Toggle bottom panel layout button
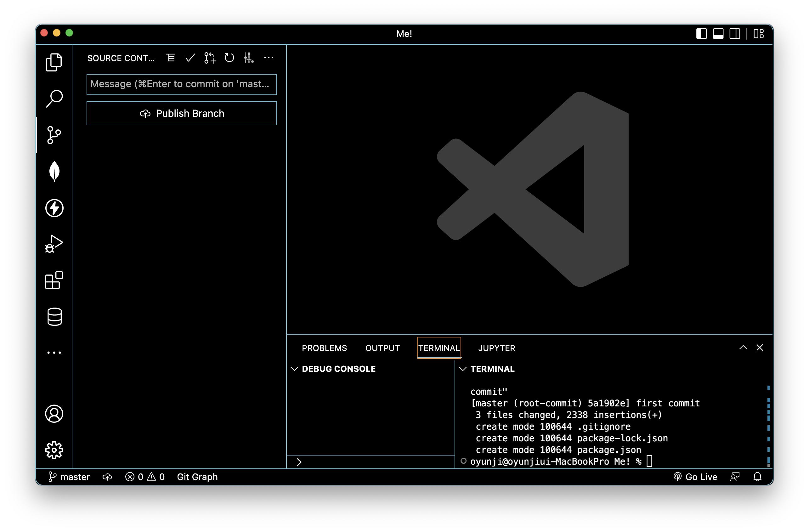Viewport: 809px width, 532px height. click(x=718, y=34)
